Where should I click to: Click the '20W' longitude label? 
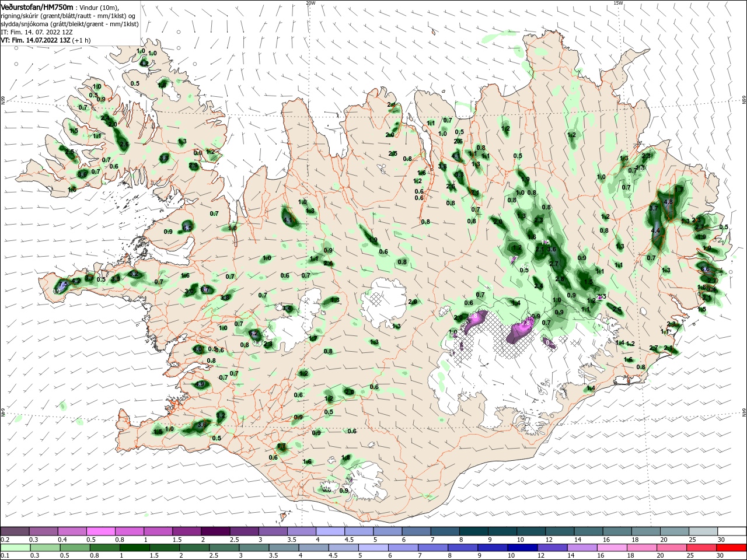tap(310, 3)
